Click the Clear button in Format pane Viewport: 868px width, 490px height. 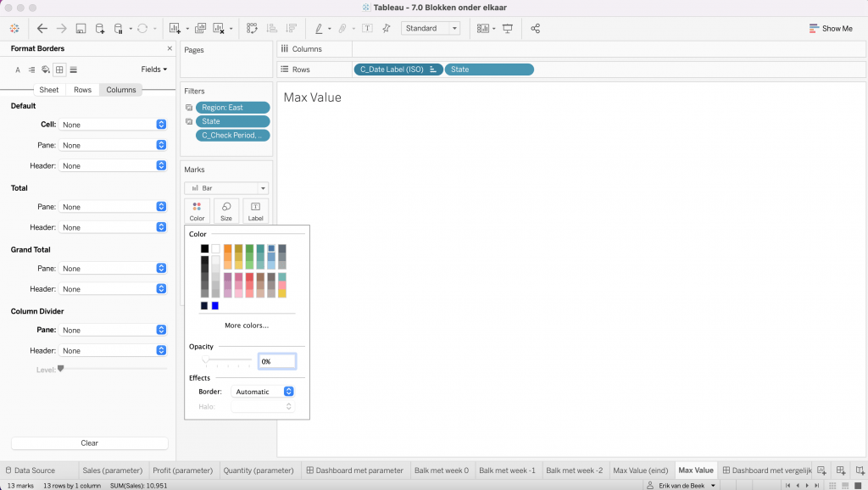89,443
